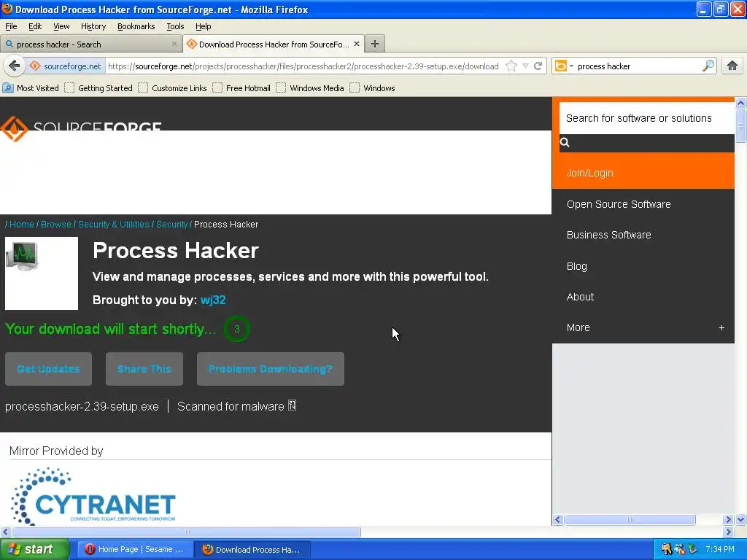Open the Windows Start menu
The image size is (747, 560).
pos(35,549)
